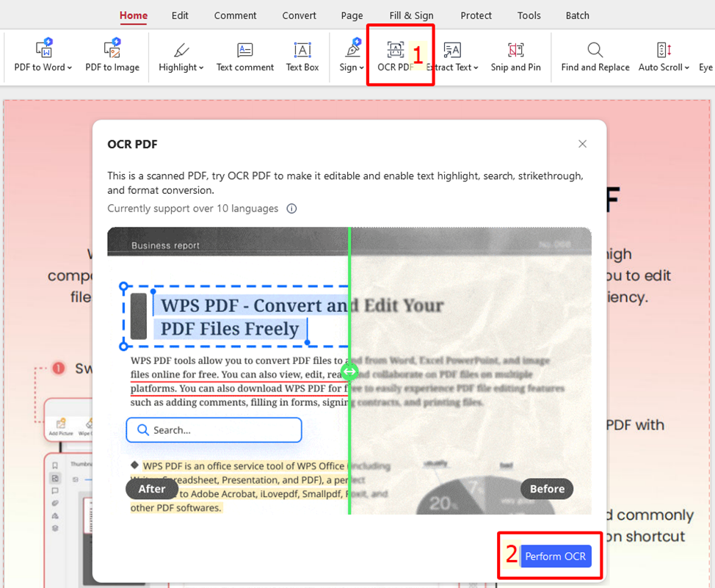
Task: Click the Sign pen icon
Action: [353, 48]
